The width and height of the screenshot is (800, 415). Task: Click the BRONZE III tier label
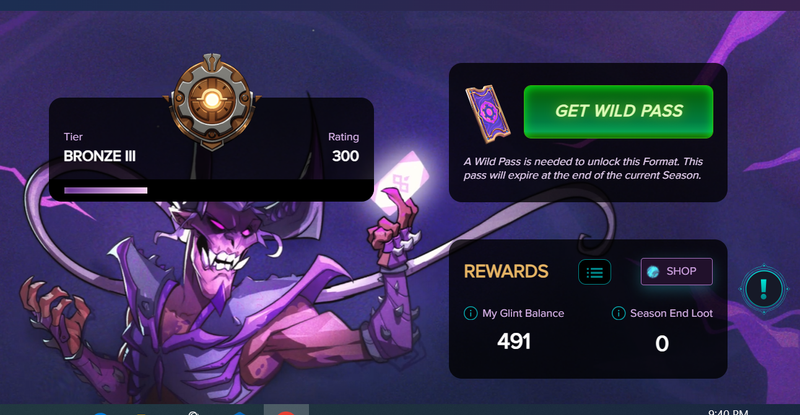point(99,156)
